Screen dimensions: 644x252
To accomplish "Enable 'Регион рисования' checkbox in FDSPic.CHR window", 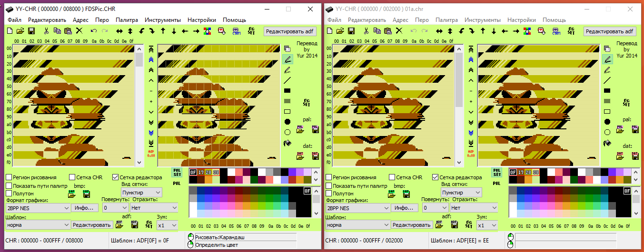I will pyautogui.click(x=9, y=177).
